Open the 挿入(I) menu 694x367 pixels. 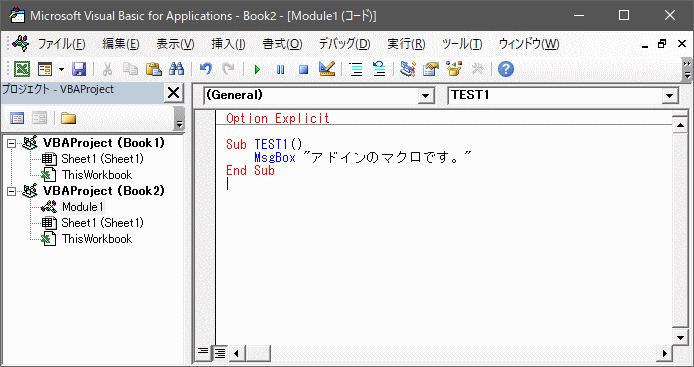[228, 44]
